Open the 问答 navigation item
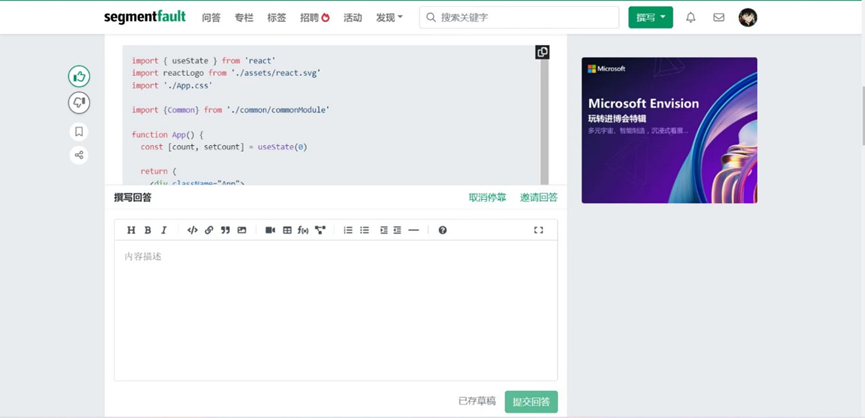 (211, 18)
